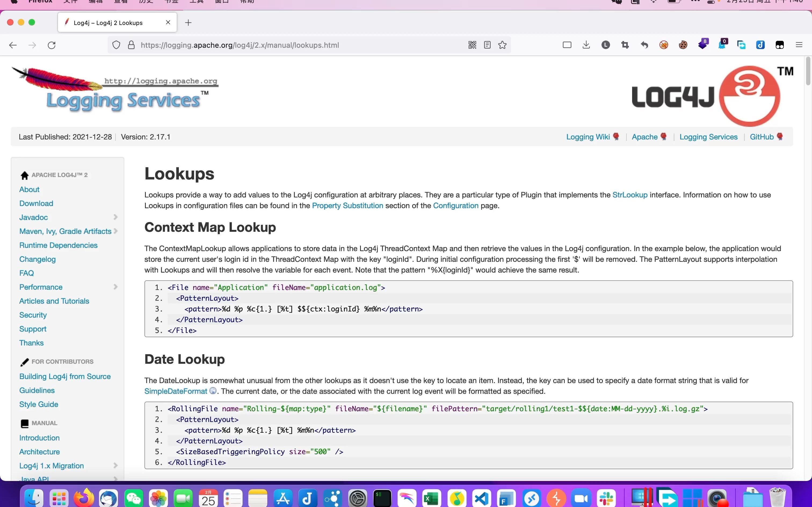This screenshot has width=812, height=507.
Task: Expand the Javadoc sidebar menu item
Action: pyautogui.click(x=116, y=217)
